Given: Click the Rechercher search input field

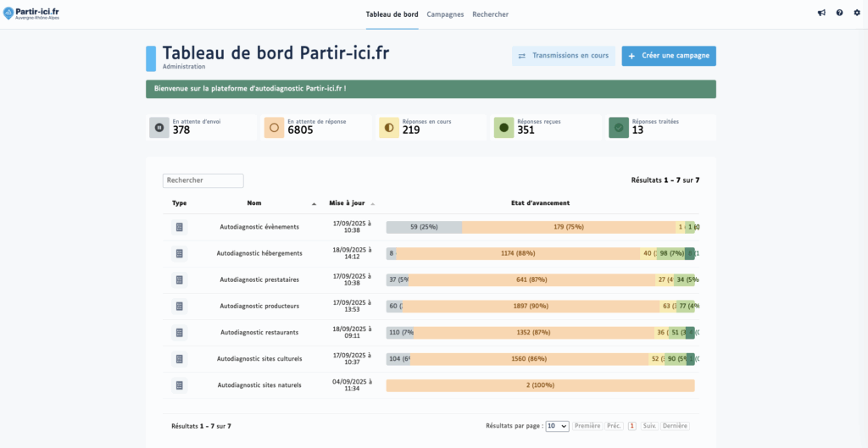Looking at the screenshot, I should point(203,180).
